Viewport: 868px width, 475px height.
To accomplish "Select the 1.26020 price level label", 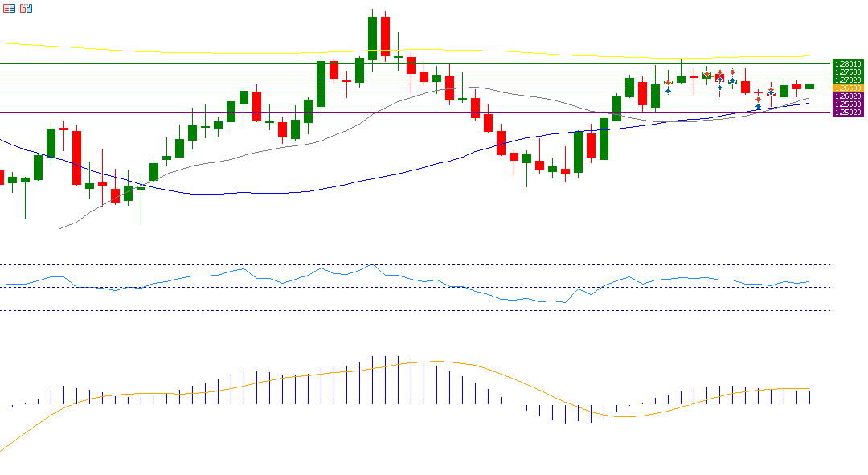I will click(848, 96).
